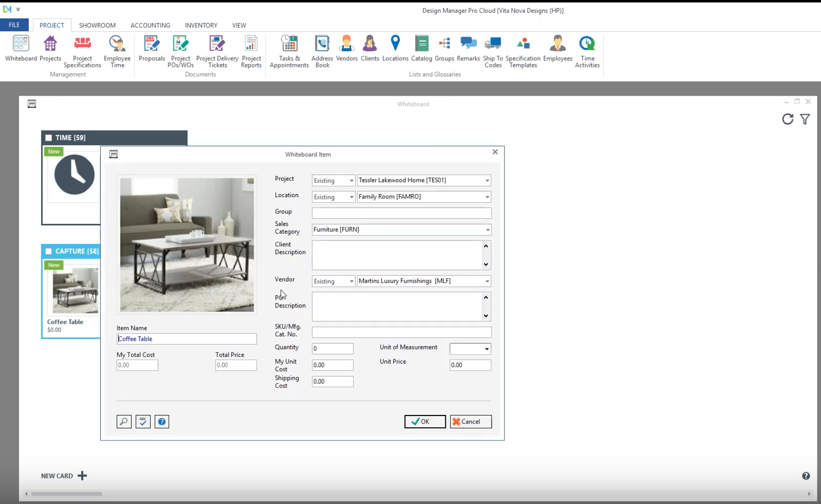Click the search magnifier button in dialog
This screenshot has width=821, height=504.
[124, 421]
